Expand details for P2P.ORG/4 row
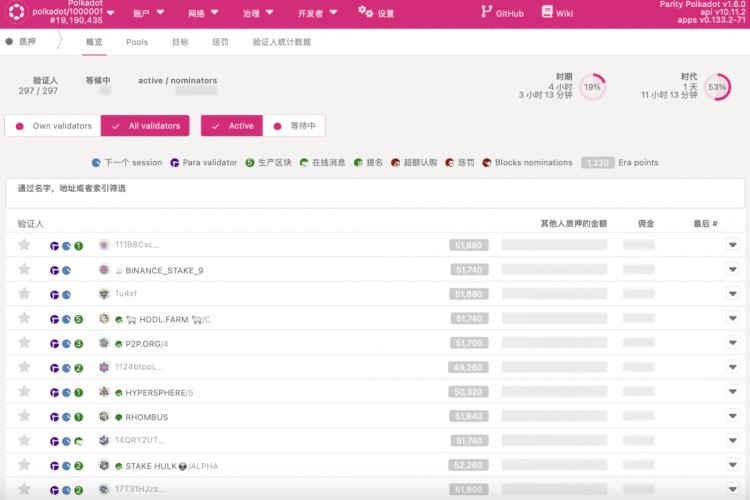750x500 pixels. click(733, 343)
